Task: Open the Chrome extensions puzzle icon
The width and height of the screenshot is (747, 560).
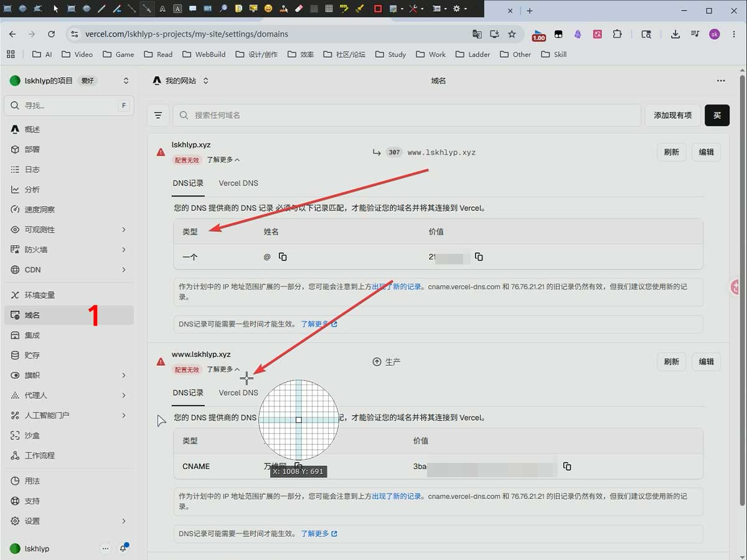Action: click(x=618, y=34)
